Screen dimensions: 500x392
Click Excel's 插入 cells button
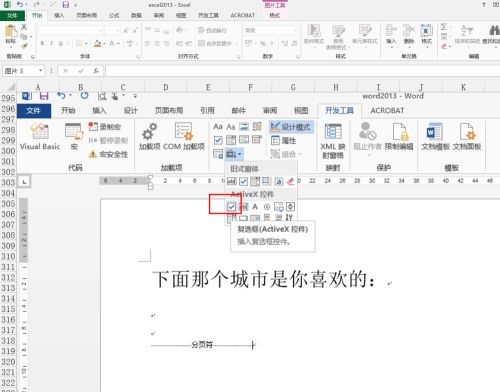click(x=391, y=35)
